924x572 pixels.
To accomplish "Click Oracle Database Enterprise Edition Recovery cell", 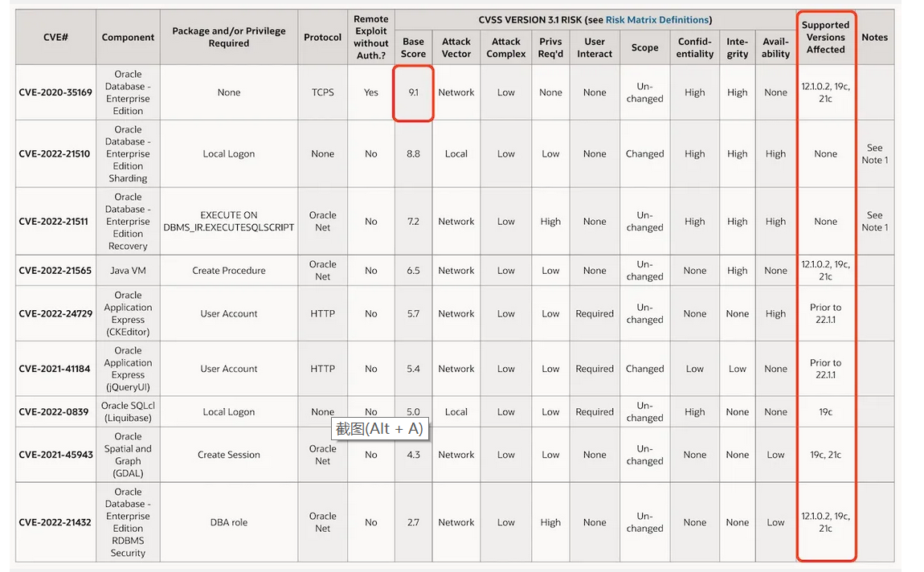I will [128, 222].
